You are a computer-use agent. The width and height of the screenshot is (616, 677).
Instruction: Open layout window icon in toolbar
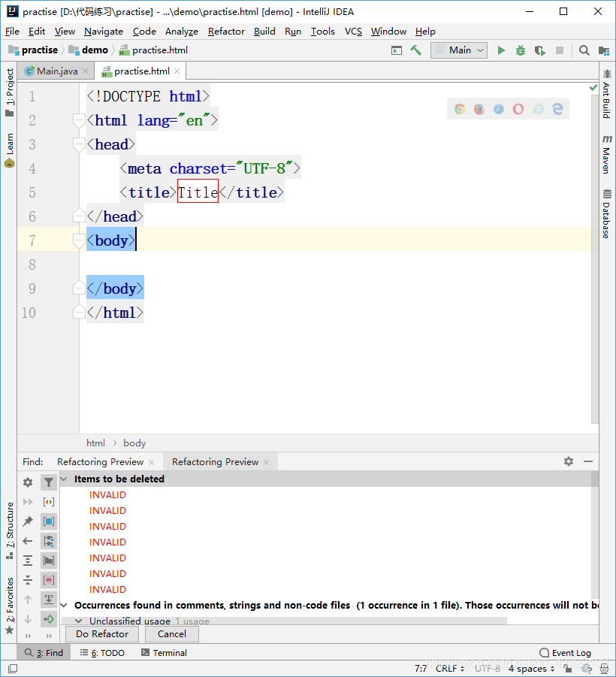point(397,50)
